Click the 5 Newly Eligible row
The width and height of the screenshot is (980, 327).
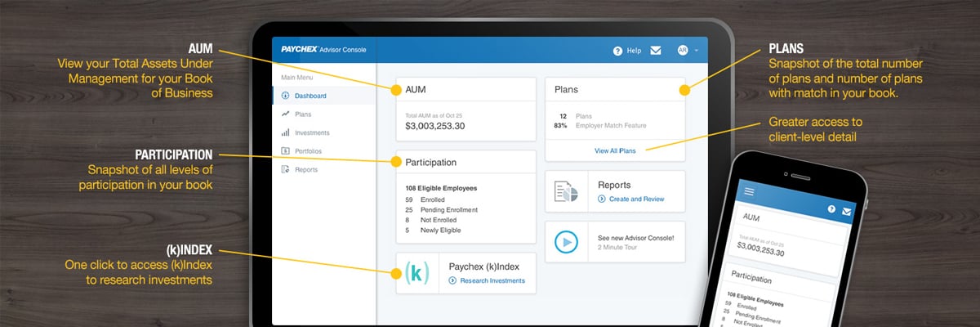coord(432,230)
